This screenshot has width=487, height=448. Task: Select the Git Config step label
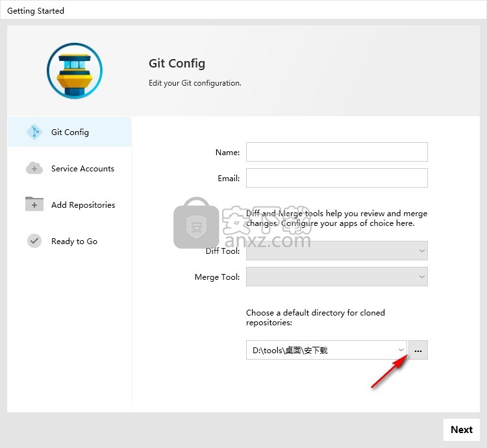pos(70,132)
